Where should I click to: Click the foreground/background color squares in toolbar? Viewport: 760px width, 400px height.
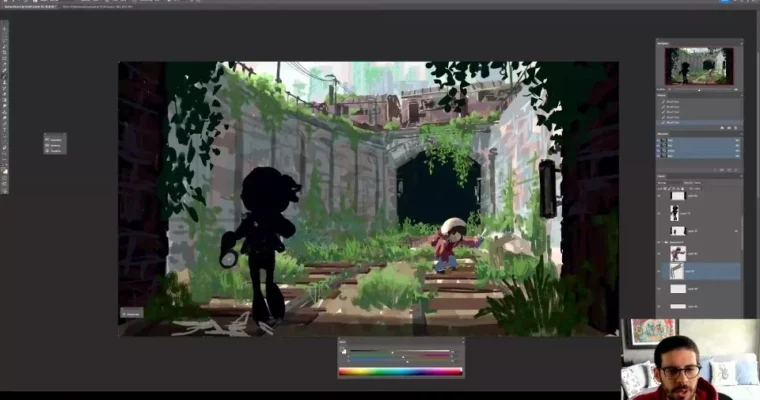(x=5, y=171)
